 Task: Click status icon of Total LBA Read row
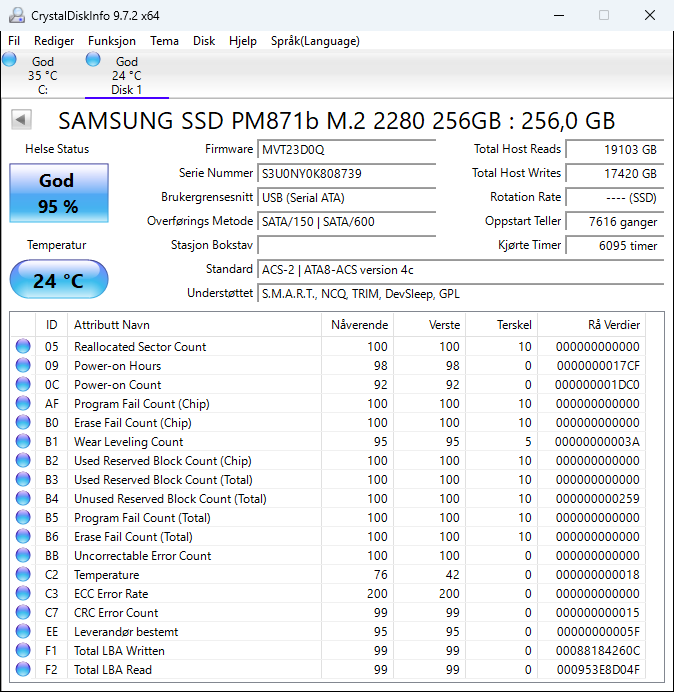coord(23,669)
